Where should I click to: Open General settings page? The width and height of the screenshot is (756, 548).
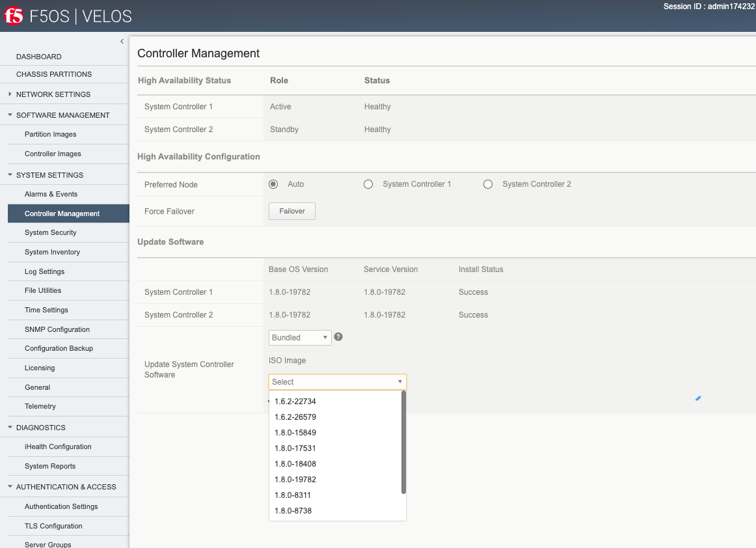click(x=38, y=387)
